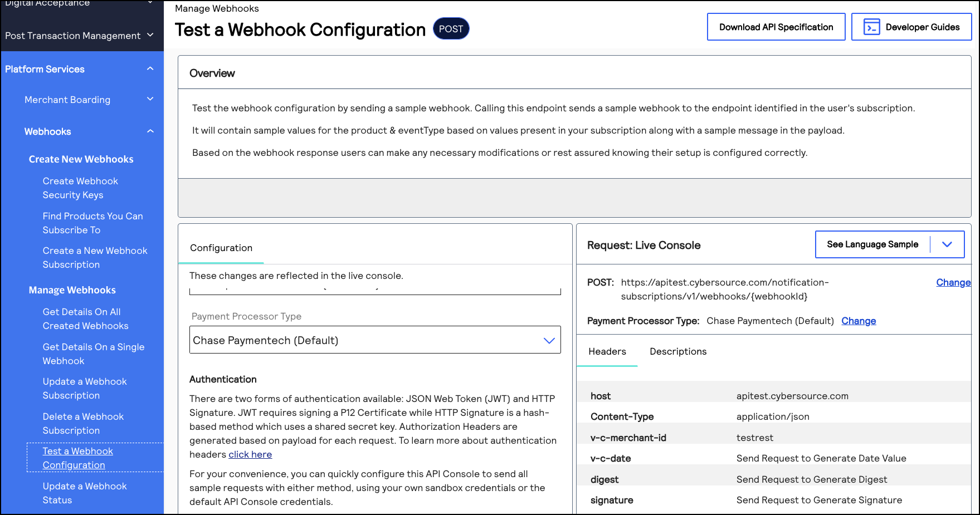Click the authentication "click here" link

pyautogui.click(x=250, y=454)
